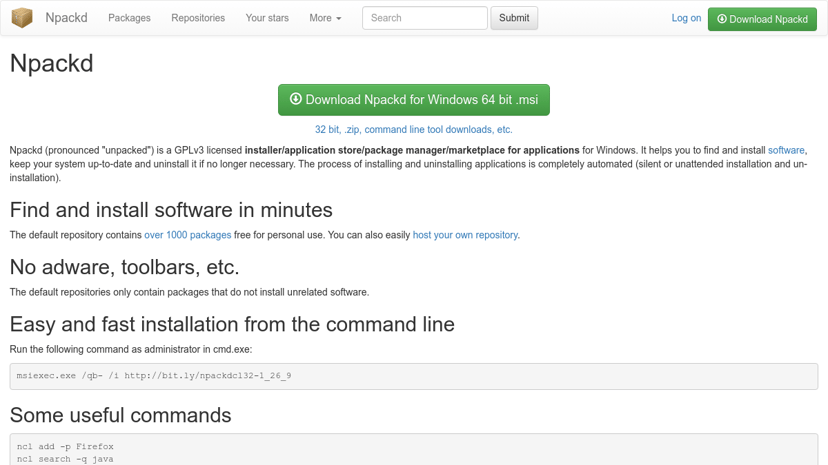This screenshot has height=465, width=828.
Task: Open the Packages menu item
Action: [129, 18]
